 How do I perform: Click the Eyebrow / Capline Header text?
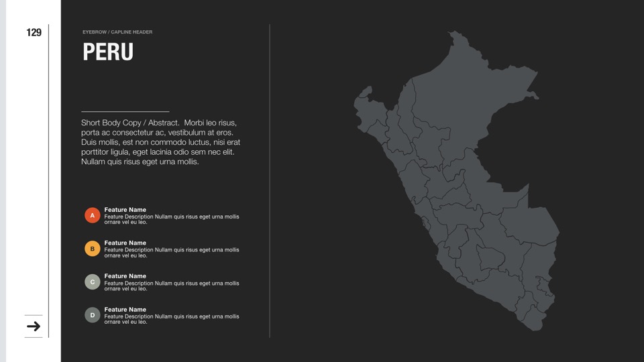tap(117, 32)
